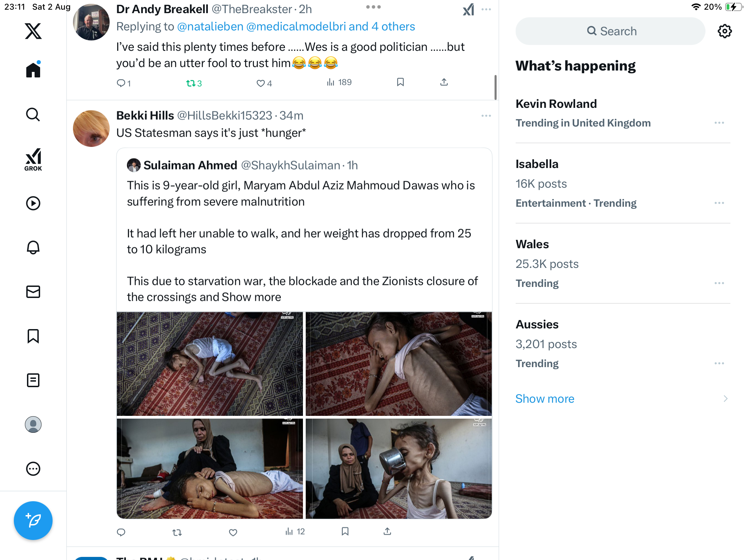
Task: Open the sidebar Bookmarks page
Action: click(33, 336)
